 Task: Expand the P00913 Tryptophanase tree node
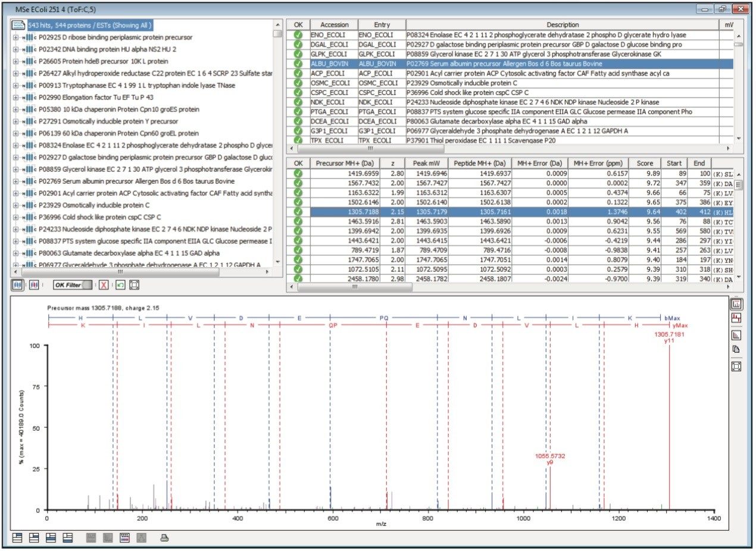15,85
